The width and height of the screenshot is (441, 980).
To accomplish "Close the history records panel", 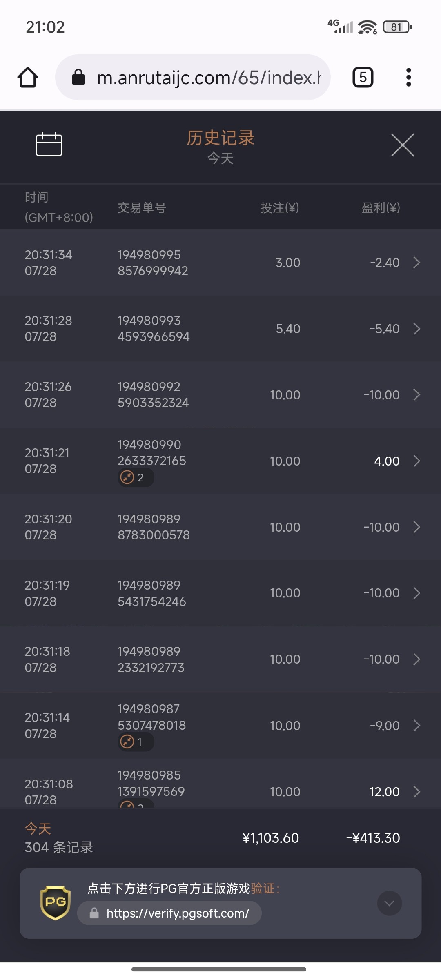I will click(403, 145).
